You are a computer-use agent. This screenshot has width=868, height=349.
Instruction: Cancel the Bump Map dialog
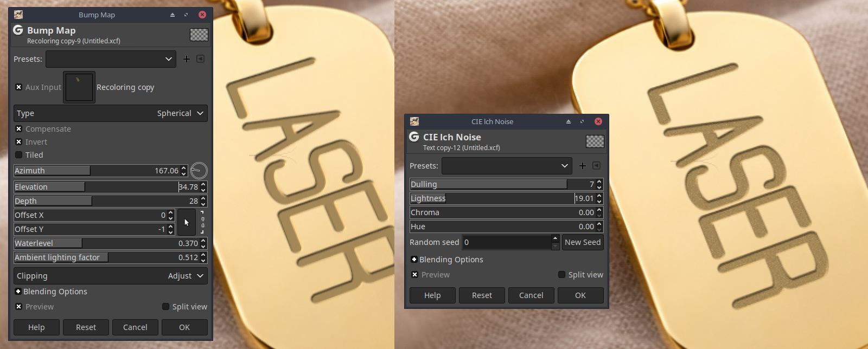click(x=135, y=327)
